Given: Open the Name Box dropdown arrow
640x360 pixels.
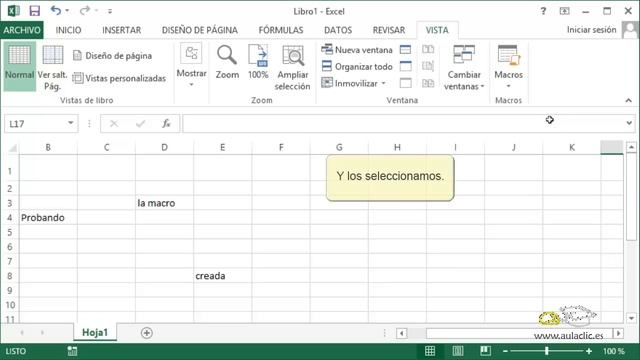Looking at the screenshot, I should click(71, 123).
